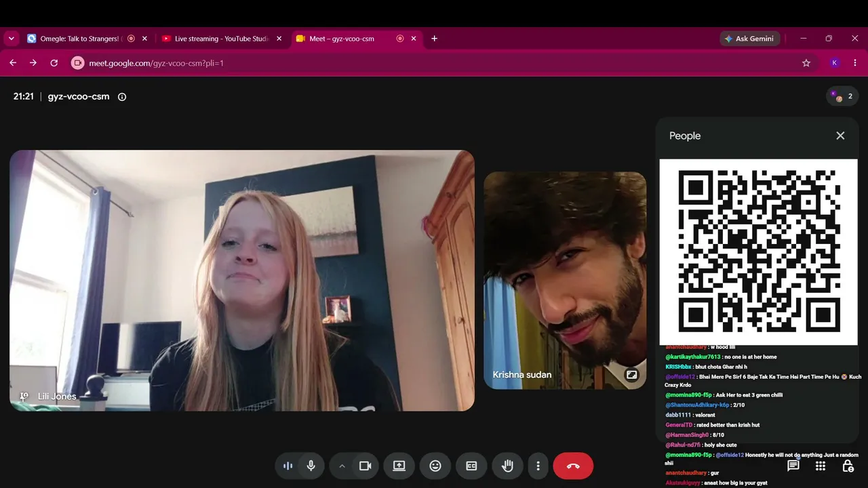Open the Chrome profile K avatar
The width and height of the screenshot is (868, 488).
pos(835,63)
